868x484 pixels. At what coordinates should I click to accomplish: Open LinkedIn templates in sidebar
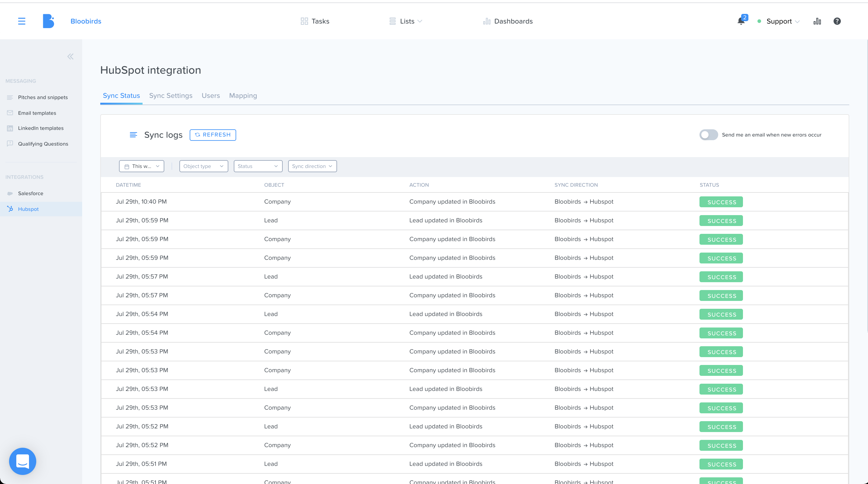(x=41, y=128)
